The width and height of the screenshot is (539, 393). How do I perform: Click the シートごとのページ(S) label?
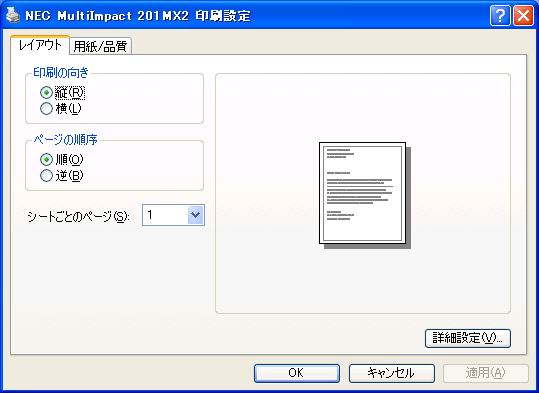78,217
